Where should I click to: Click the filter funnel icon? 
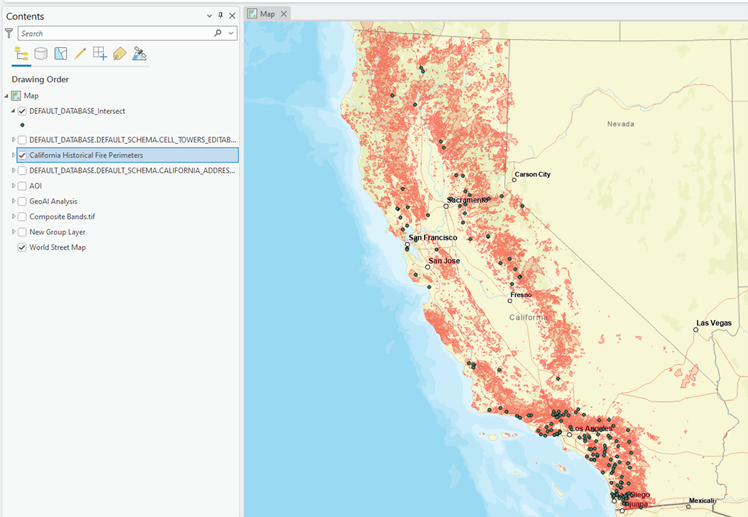[9, 33]
